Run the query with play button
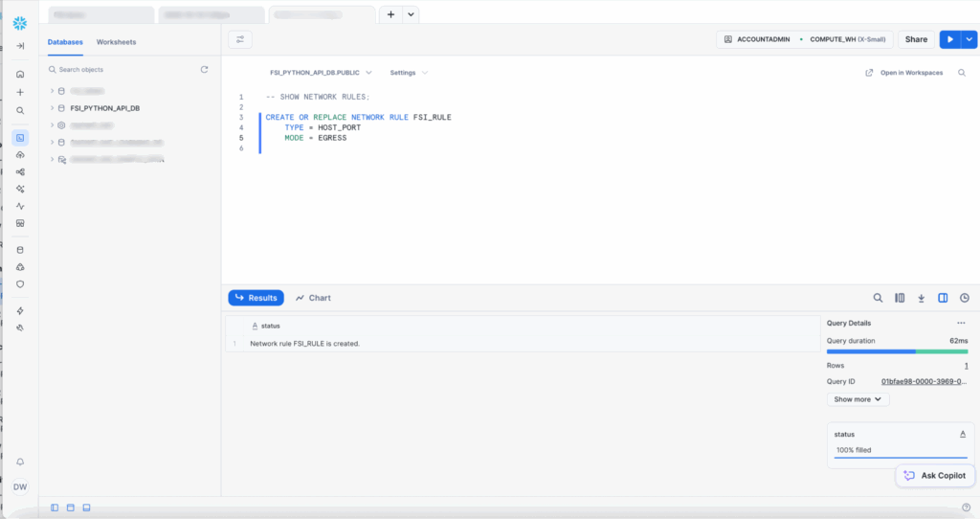The height and width of the screenshot is (519, 980). coord(948,39)
